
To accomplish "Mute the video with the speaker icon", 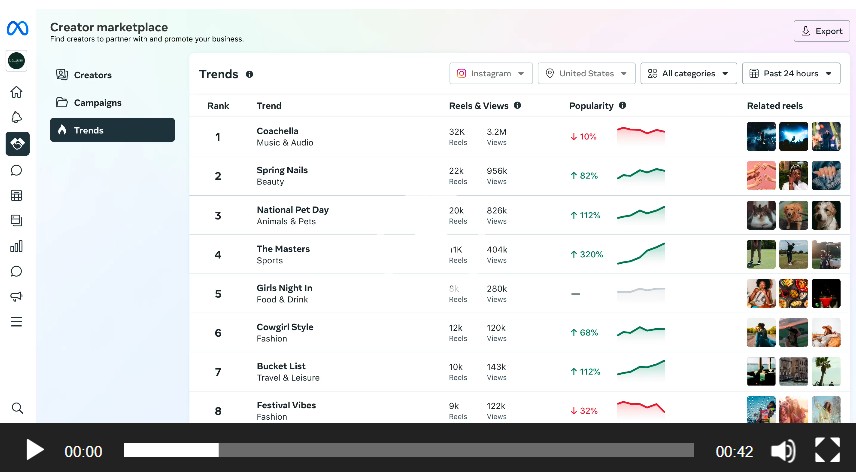I will 783,451.
